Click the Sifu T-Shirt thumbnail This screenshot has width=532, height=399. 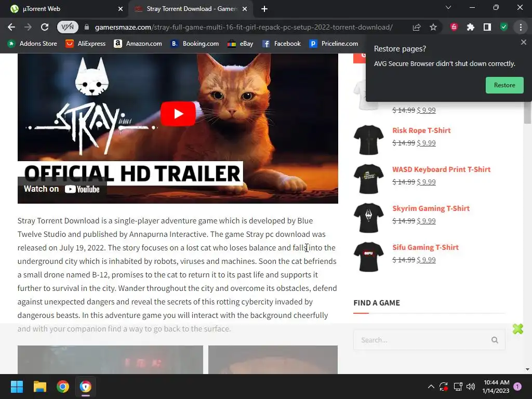click(368, 257)
